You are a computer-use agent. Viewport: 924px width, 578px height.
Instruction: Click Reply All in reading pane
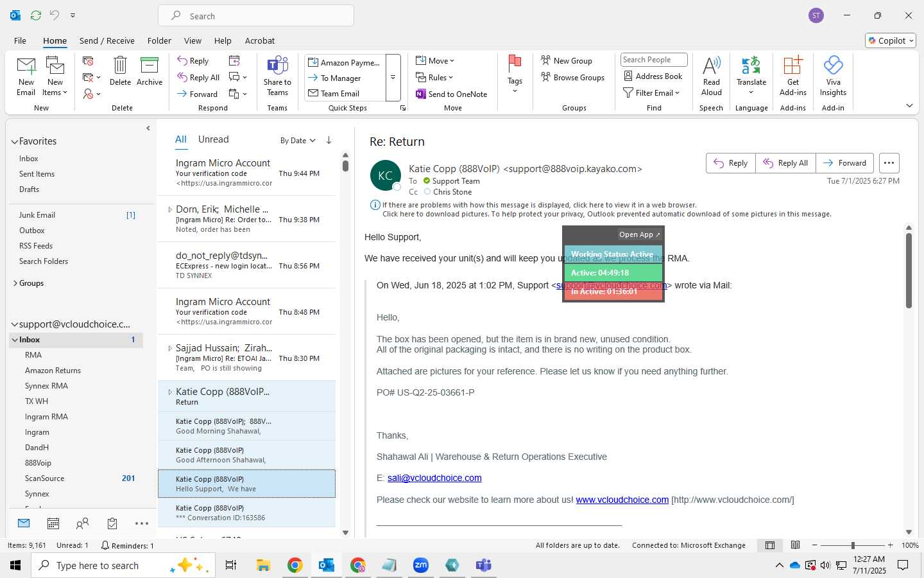(x=785, y=163)
